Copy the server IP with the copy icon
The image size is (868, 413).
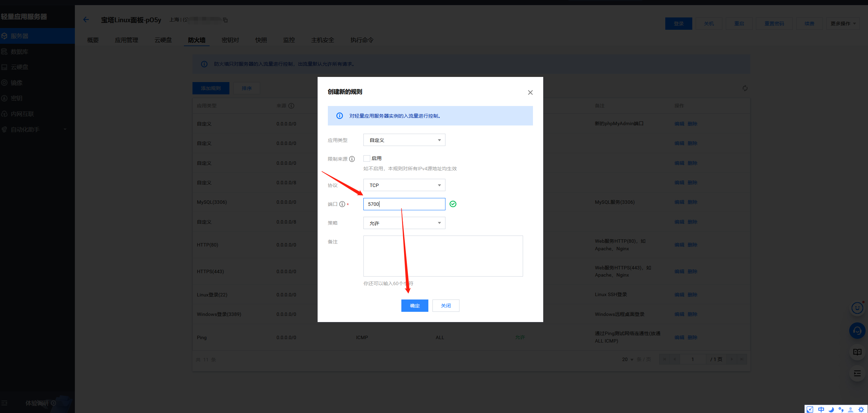(x=225, y=20)
